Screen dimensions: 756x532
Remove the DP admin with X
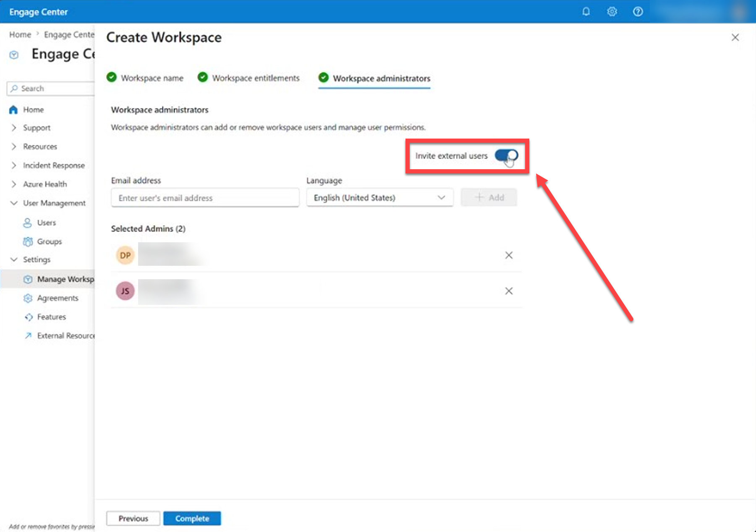509,255
